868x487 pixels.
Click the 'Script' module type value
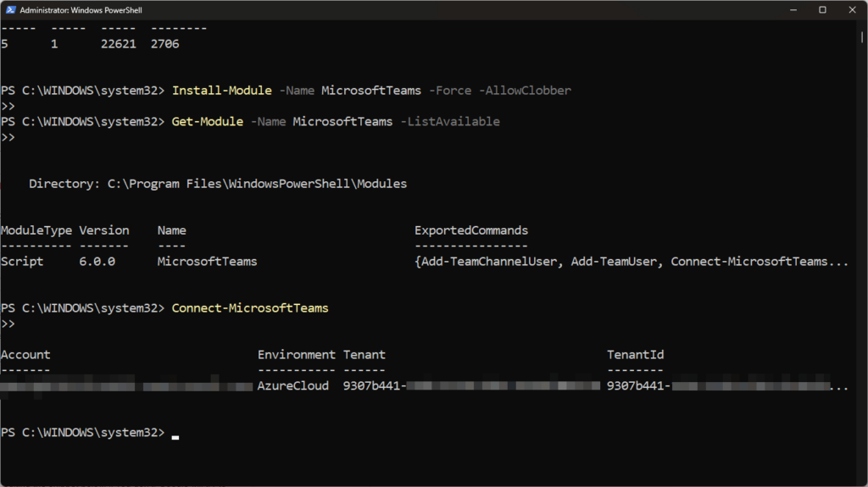22,262
